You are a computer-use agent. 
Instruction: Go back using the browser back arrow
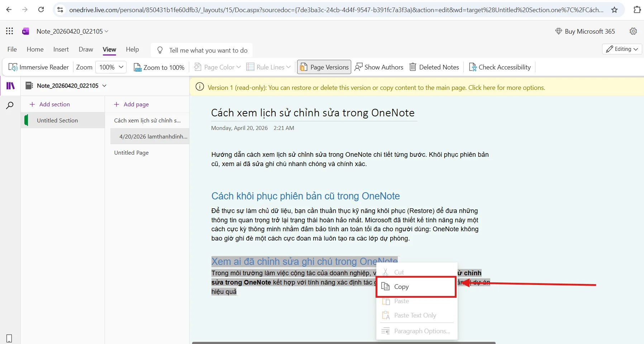9,10
